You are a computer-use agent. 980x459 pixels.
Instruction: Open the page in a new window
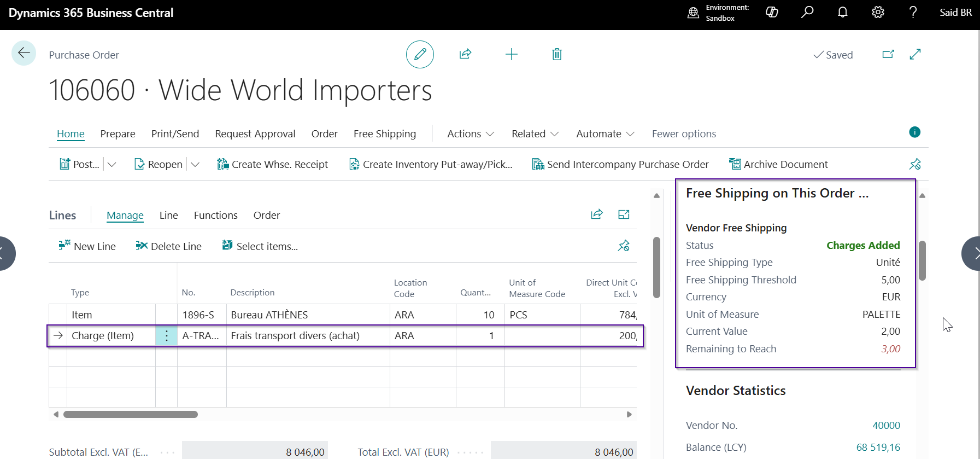click(888, 54)
